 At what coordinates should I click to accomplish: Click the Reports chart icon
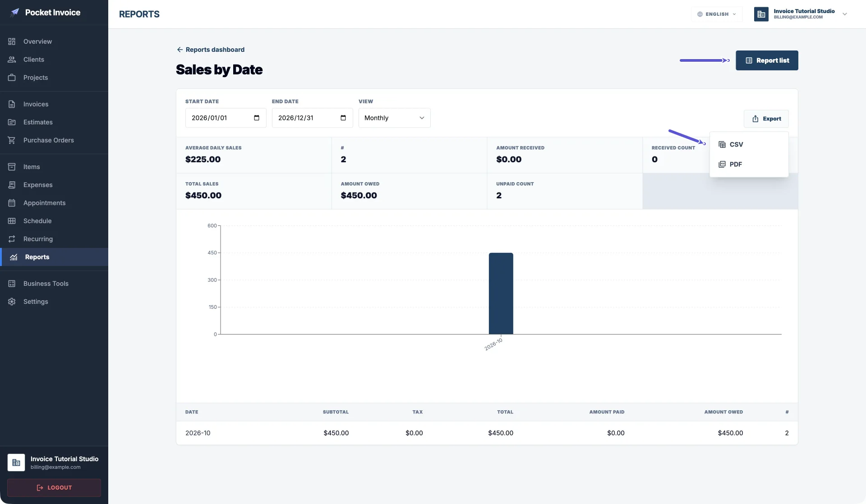tap(14, 257)
